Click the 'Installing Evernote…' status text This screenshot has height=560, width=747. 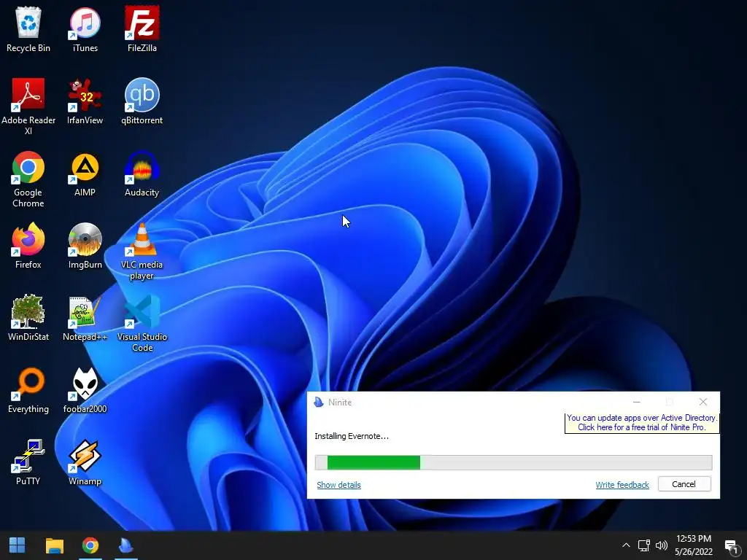352,436
